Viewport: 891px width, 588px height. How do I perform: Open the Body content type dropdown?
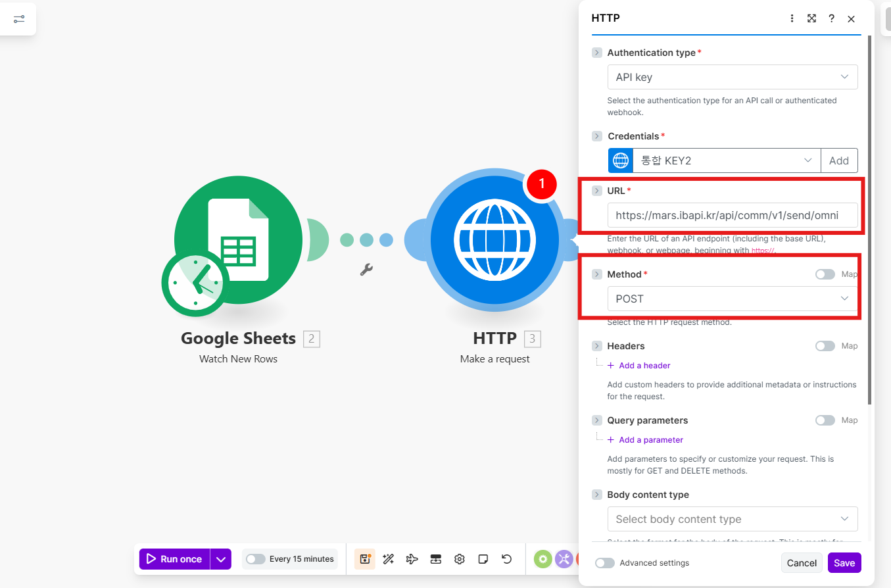[x=732, y=519]
